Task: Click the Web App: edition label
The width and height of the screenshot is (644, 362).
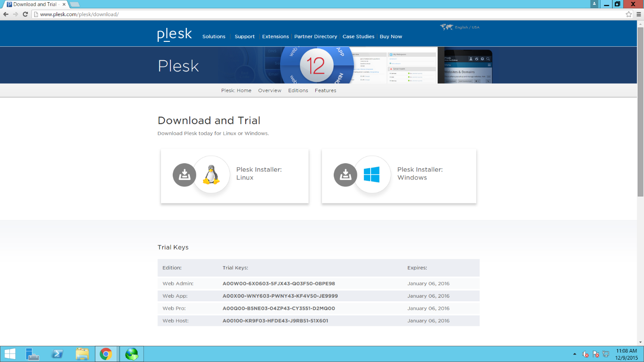Action: pos(175,296)
